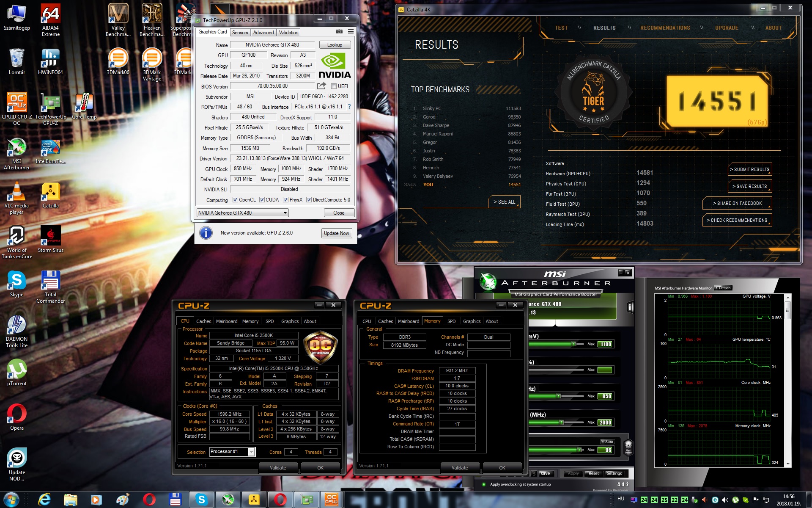Open Internet Explorer from taskbar
This screenshot has height=508, width=812.
coord(44,500)
